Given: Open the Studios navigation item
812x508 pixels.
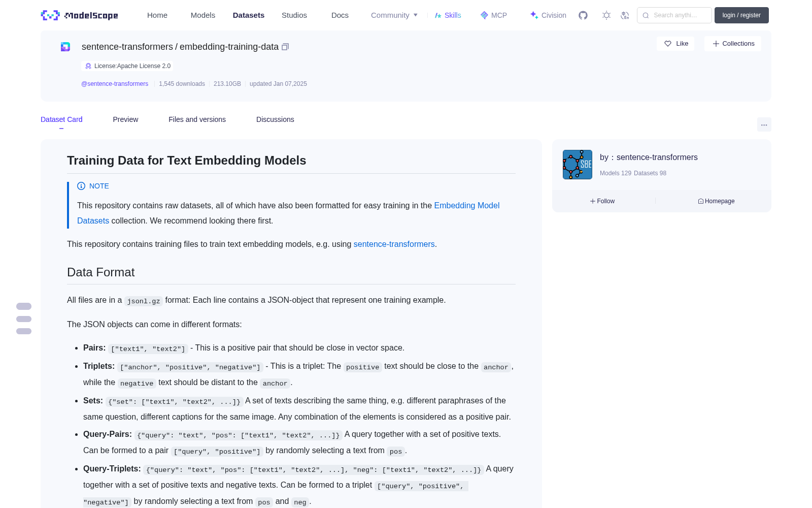Looking at the screenshot, I should [x=294, y=15].
